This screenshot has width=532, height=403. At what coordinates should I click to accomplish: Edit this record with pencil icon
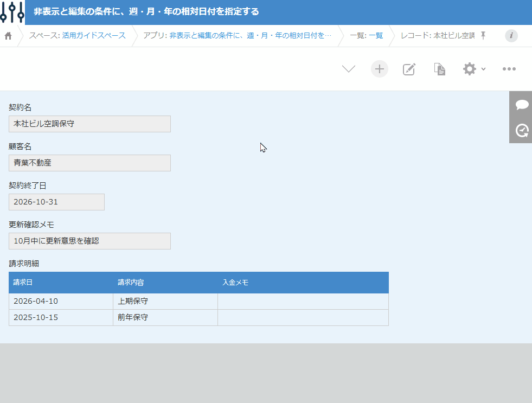(409, 69)
